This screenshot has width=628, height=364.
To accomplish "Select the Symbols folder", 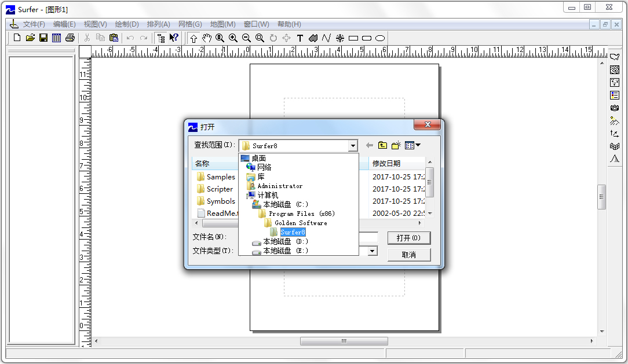I will coord(221,201).
